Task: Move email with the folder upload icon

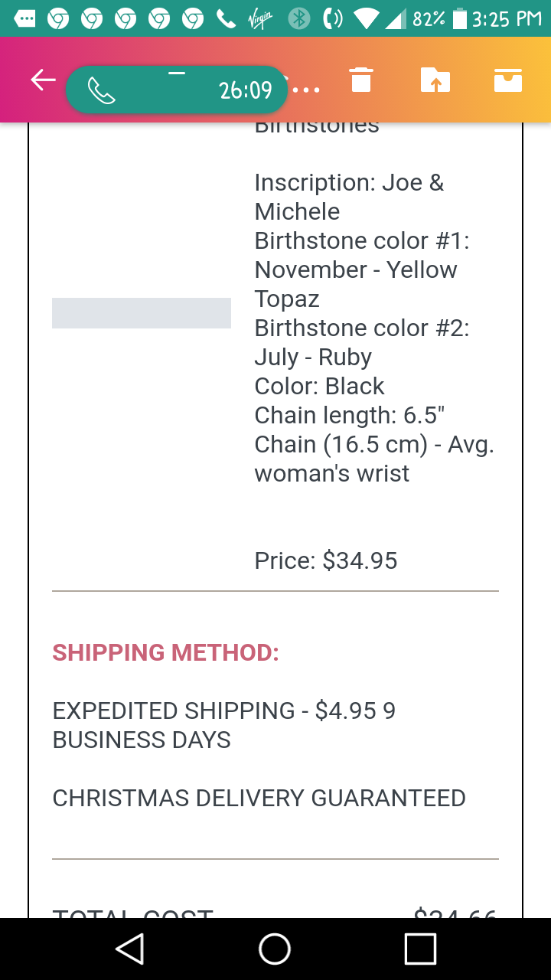Action: (435, 80)
